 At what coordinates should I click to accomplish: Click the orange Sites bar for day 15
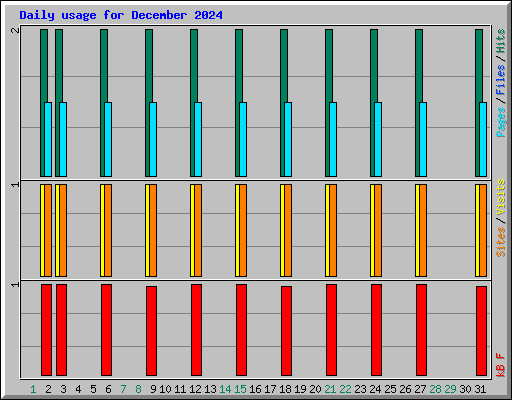243,230
